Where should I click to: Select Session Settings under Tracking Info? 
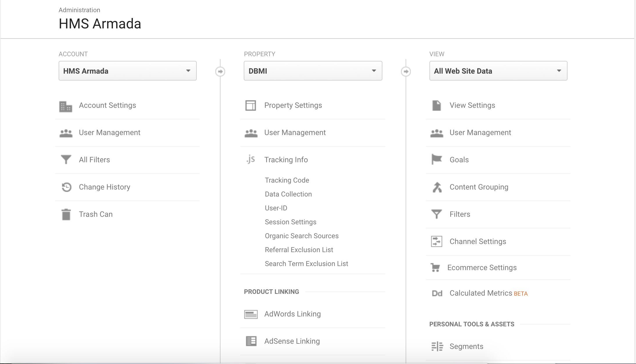pos(290,222)
